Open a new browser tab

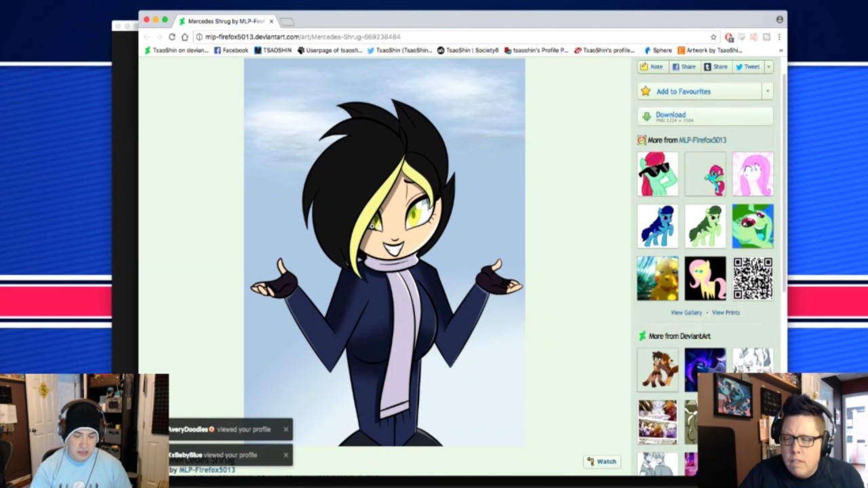tap(287, 22)
